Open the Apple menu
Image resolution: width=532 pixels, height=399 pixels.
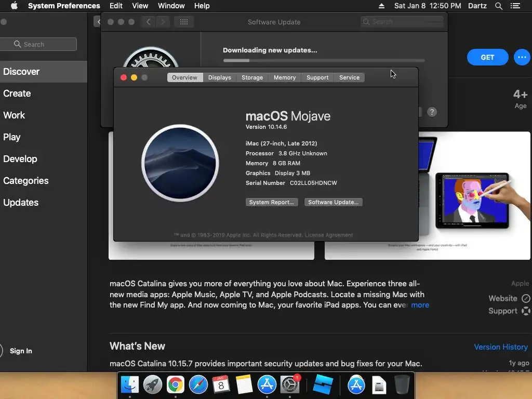pos(14,6)
